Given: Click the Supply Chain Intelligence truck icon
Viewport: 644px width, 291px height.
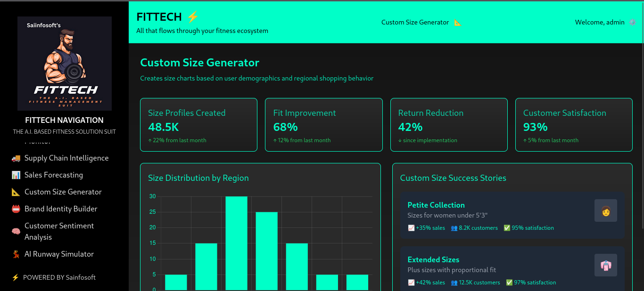Looking at the screenshot, I should click(x=16, y=158).
